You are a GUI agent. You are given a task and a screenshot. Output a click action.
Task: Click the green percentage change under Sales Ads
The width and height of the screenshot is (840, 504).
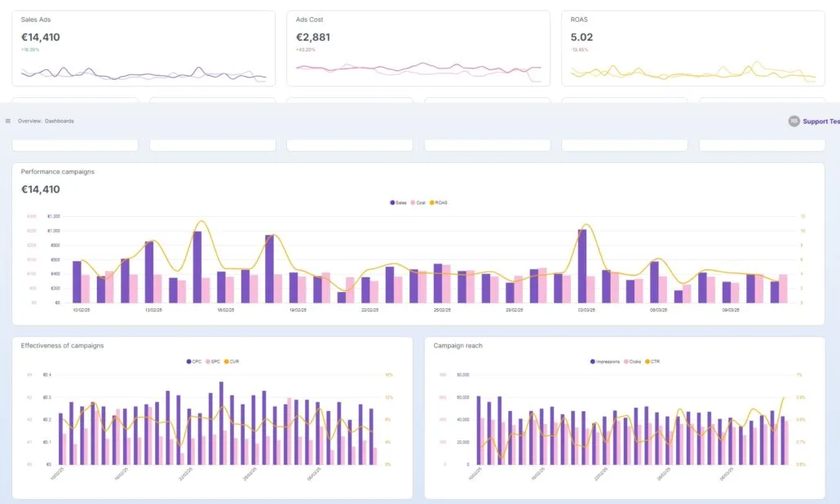[30, 50]
